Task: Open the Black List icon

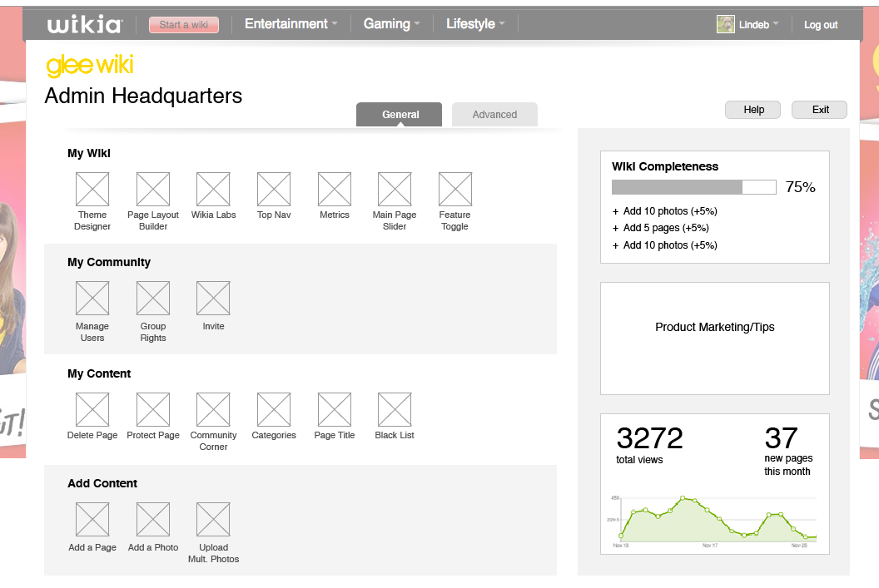Action: tap(395, 409)
